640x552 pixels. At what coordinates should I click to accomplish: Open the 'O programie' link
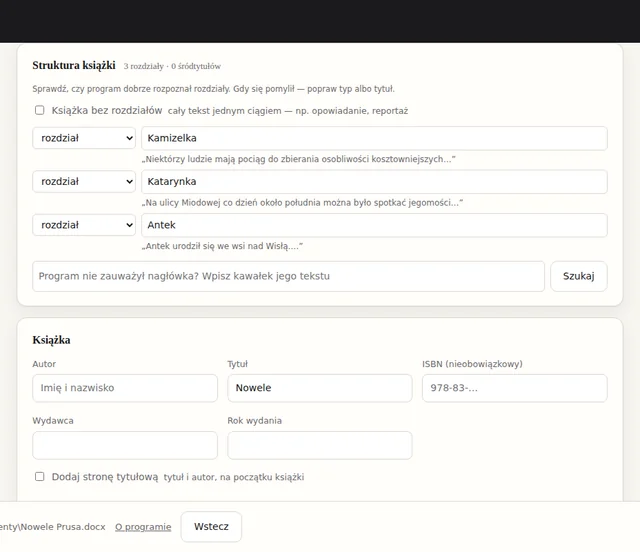pyautogui.click(x=143, y=527)
